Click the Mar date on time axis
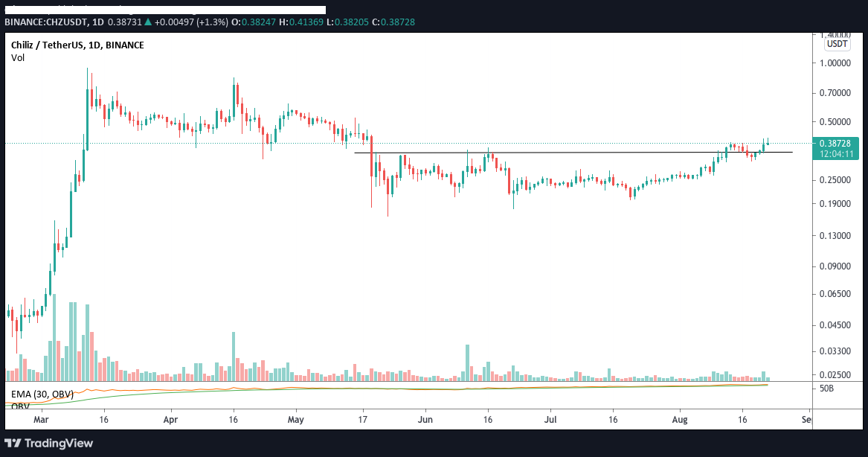The height and width of the screenshot is (457, 868). pyautogui.click(x=41, y=419)
